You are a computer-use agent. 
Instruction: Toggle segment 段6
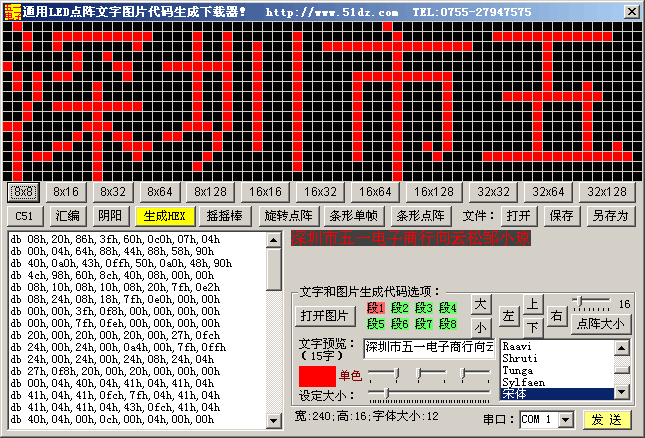point(400,323)
